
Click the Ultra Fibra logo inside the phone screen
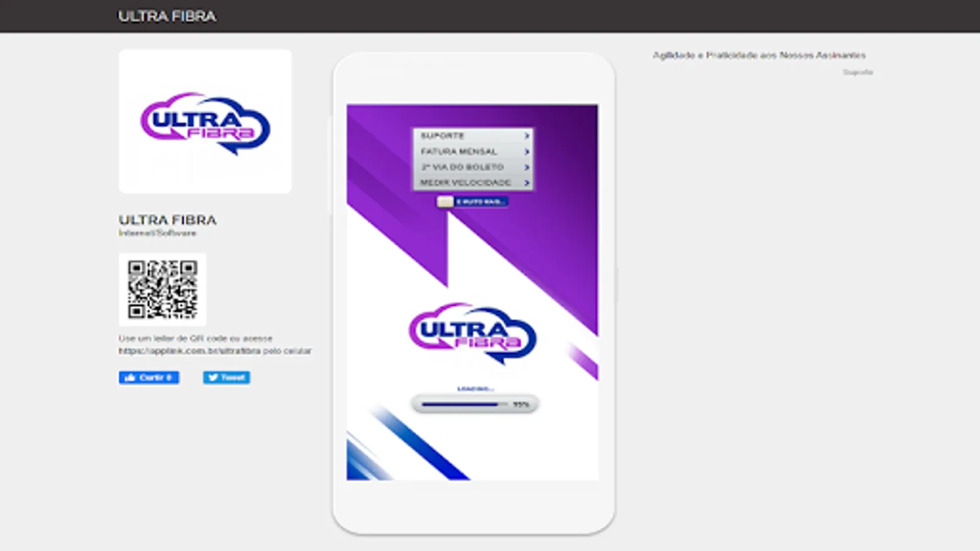pyautogui.click(x=472, y=333)
